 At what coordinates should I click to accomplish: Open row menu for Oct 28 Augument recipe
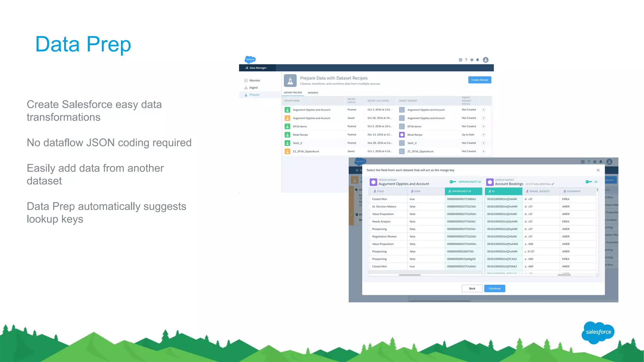[x=484, y=118]
